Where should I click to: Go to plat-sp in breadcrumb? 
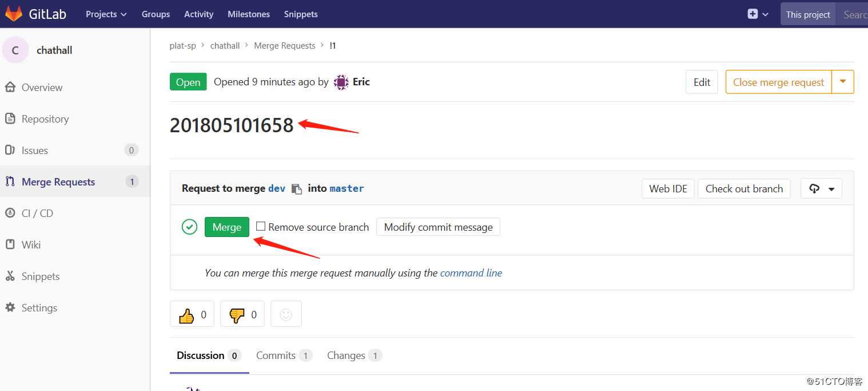point(183,45)
